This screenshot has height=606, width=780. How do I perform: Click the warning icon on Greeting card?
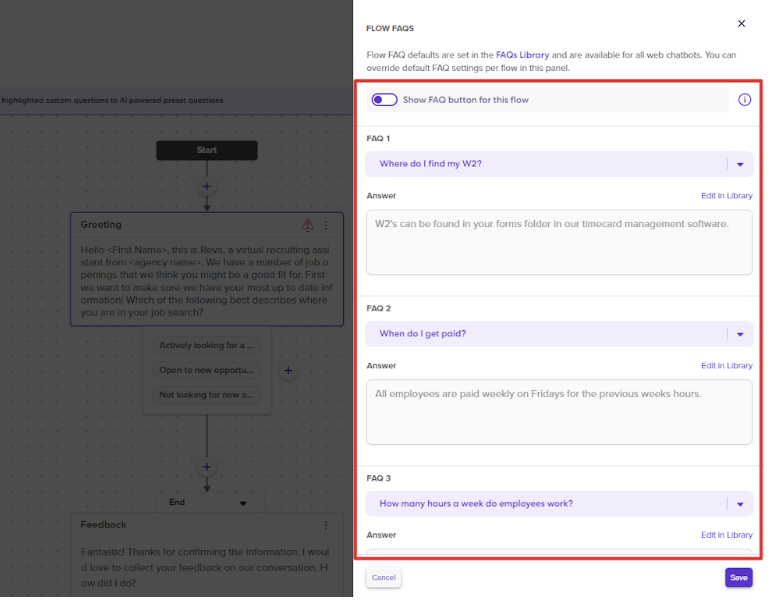(x=308, y=225)
